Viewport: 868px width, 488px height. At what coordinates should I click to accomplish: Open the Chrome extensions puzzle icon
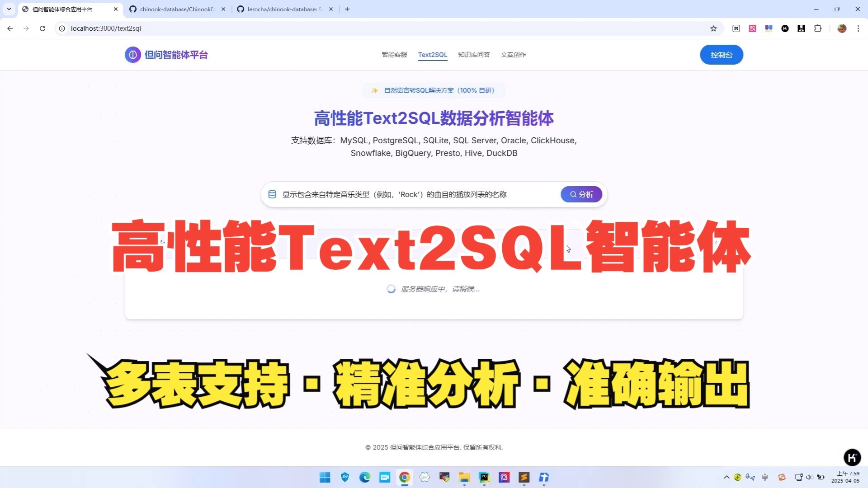click(x=818, y=28)
